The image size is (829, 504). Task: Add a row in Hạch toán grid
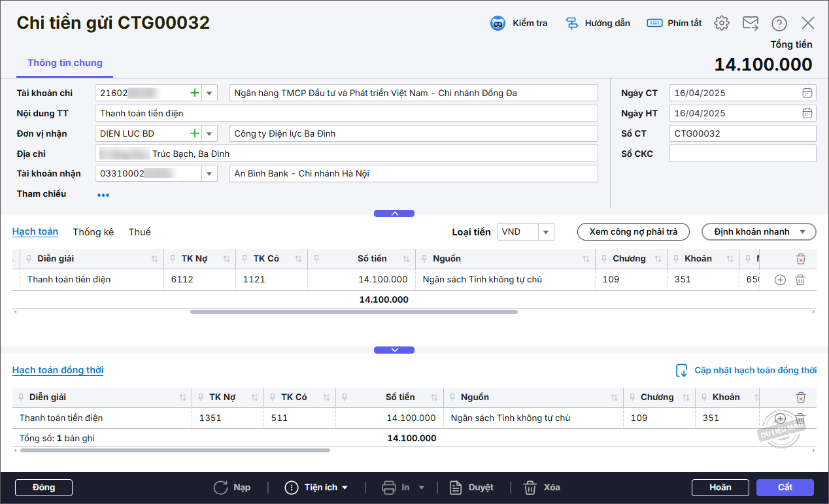pyautogui.click(x=779, y=280)
